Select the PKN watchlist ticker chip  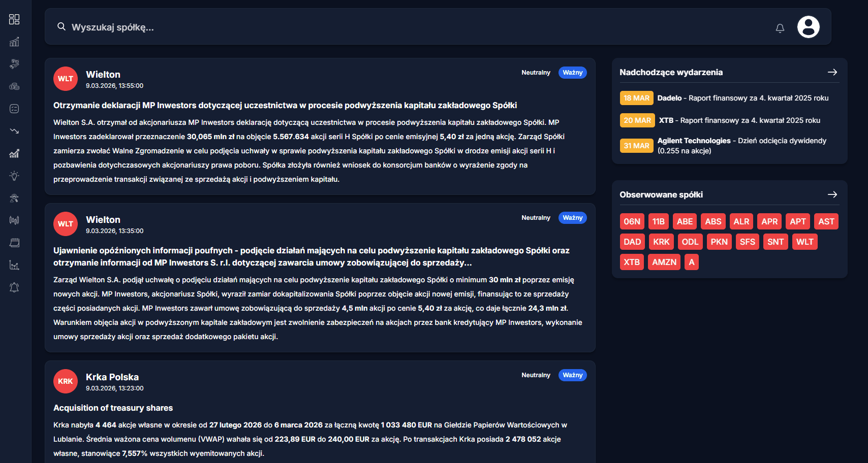click(x=719, y=242)
